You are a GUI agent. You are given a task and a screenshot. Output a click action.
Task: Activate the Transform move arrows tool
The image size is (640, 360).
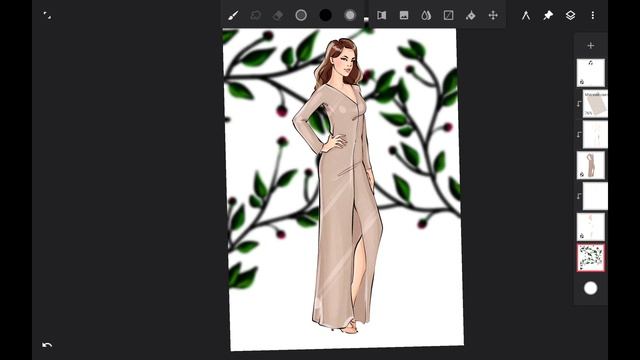(x=493, y=16)
